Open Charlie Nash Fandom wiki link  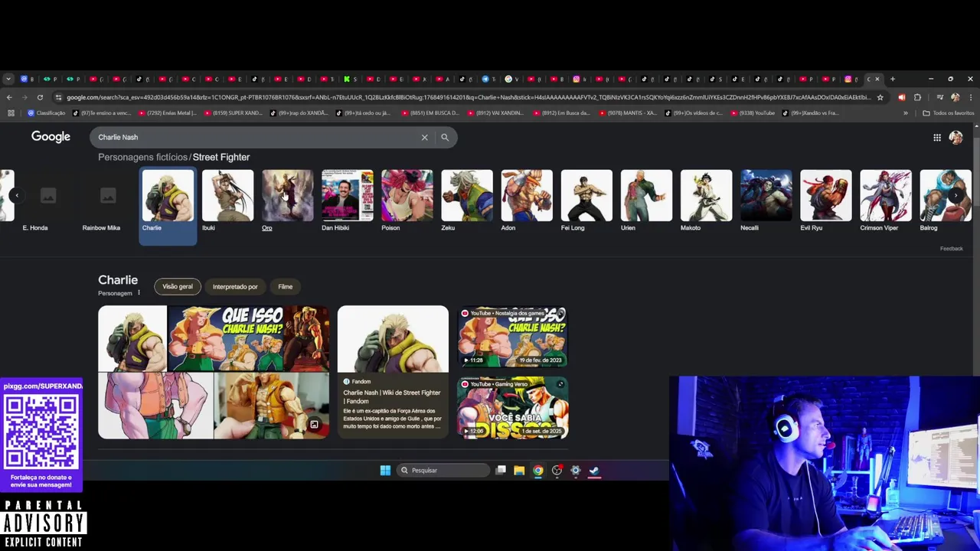(392, 397)
